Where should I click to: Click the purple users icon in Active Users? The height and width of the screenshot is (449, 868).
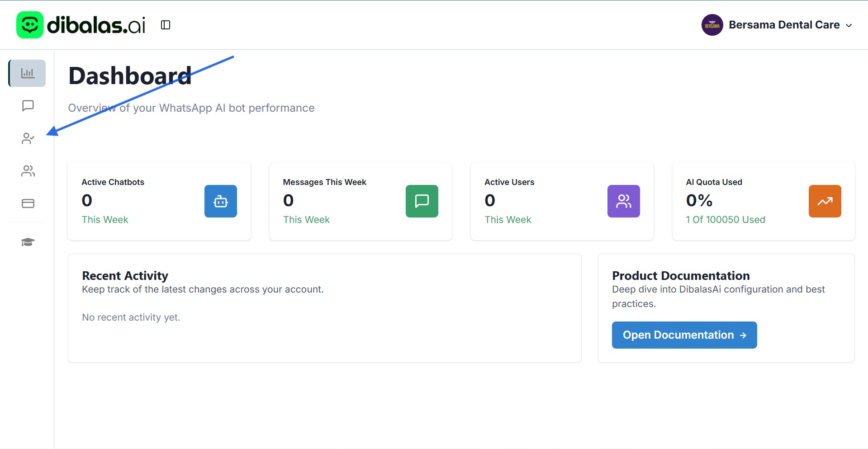[623, 201]
